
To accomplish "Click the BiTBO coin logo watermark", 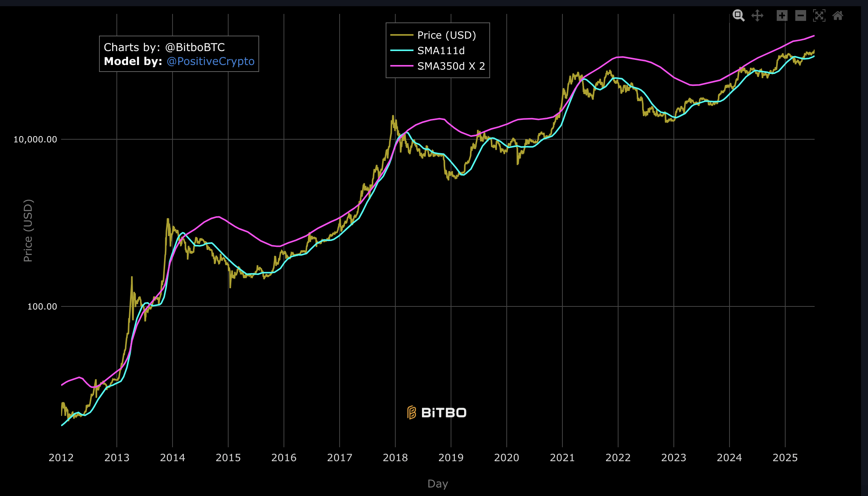I will [411, 412].
